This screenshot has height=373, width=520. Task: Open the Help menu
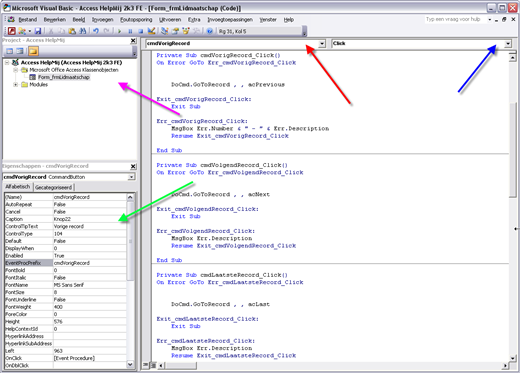click(289, 19)
